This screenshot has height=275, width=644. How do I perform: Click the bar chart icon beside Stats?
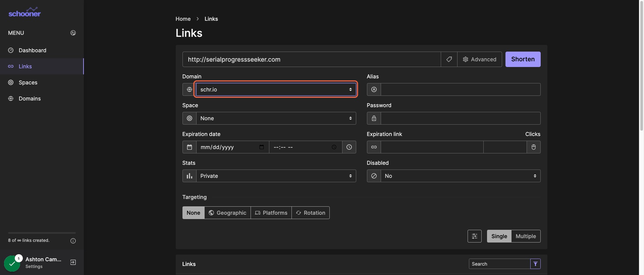[x=190, y=176]
